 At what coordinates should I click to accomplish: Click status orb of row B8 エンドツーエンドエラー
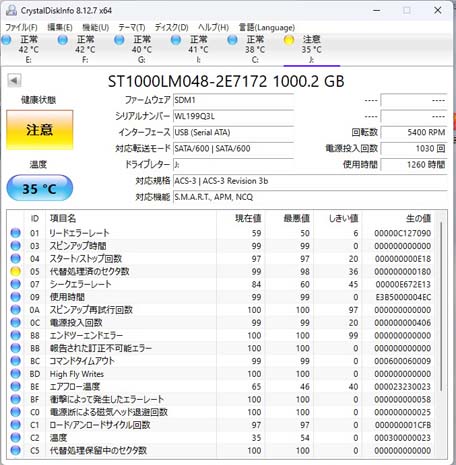(x=15, y=335)
